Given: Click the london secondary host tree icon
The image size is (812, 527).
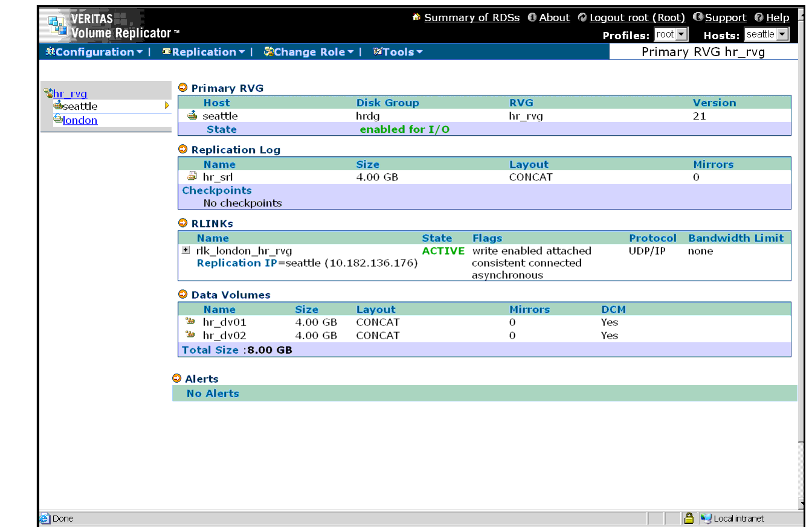Looking at the screenshot, I should coord(58,120).
